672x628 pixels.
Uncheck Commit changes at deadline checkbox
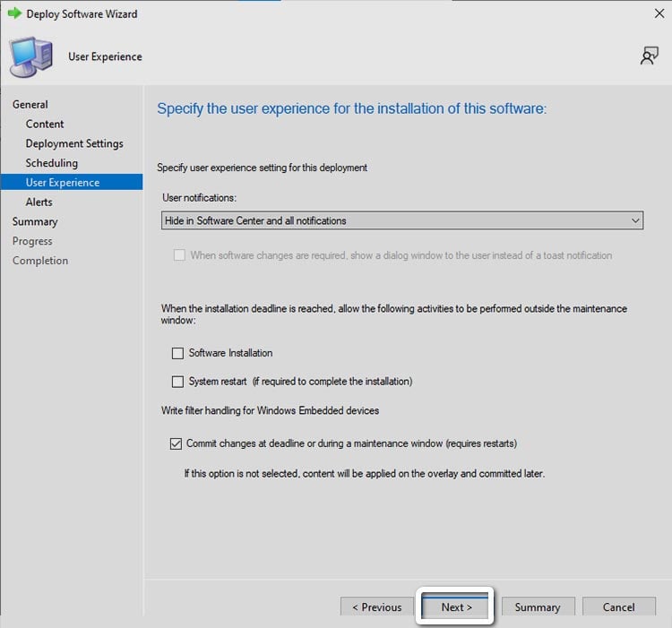pyautogui.click(x=176, y=443)
